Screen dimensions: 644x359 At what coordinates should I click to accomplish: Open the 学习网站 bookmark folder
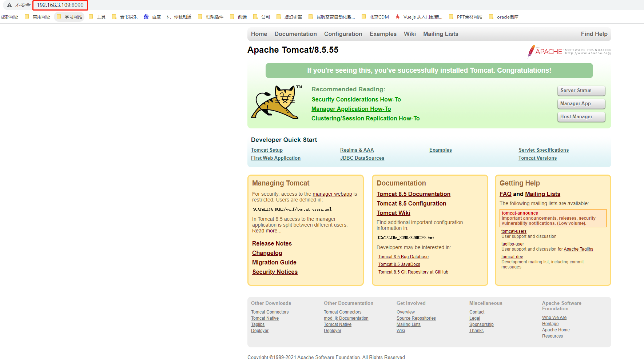[69, 17]
